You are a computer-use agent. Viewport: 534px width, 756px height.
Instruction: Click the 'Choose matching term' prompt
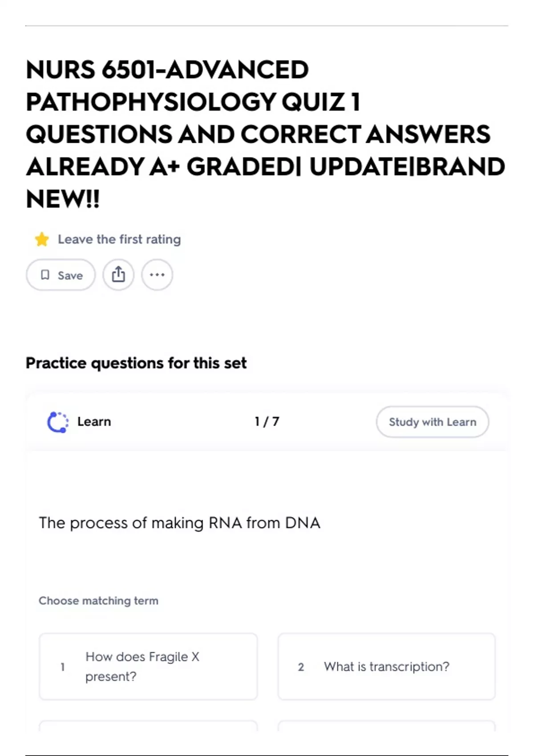(98, 601)
